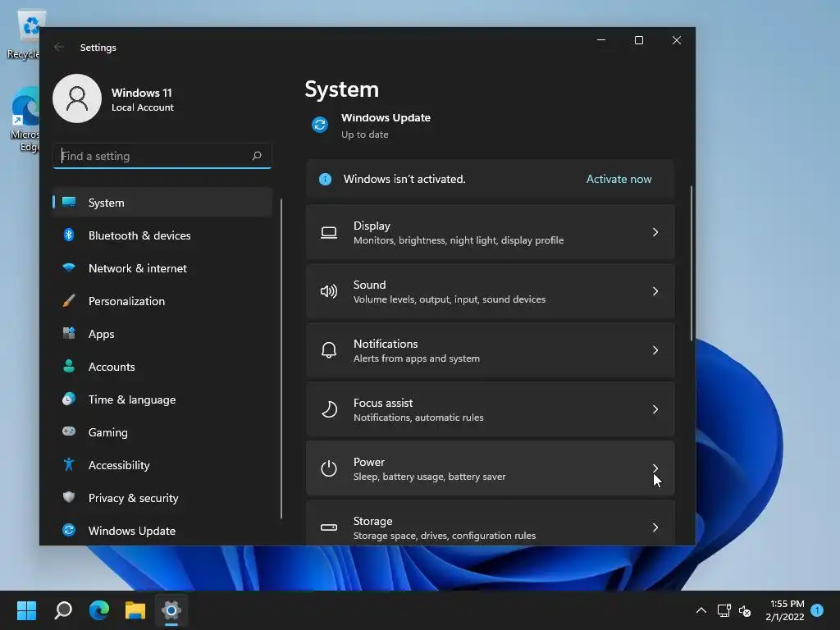Switch to Apps settings
Image resolution: width=840 pixels, height=630 pixels.
coord(162,334)
